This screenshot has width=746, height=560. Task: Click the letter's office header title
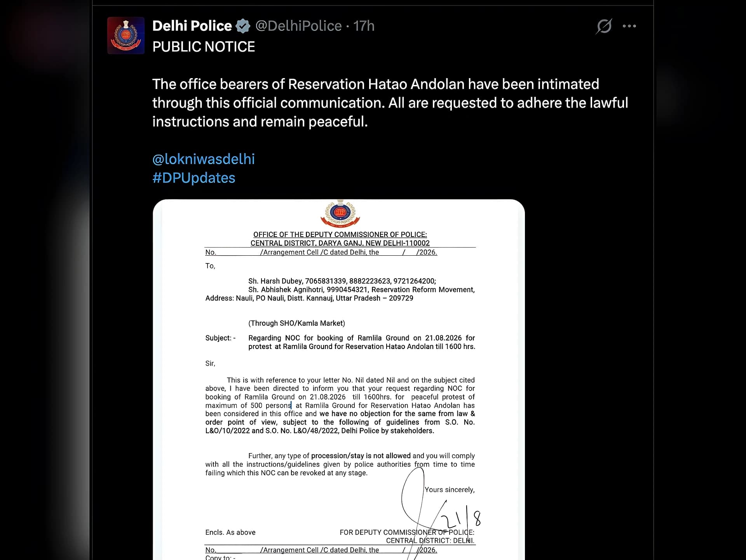click(x=340, y=239)
